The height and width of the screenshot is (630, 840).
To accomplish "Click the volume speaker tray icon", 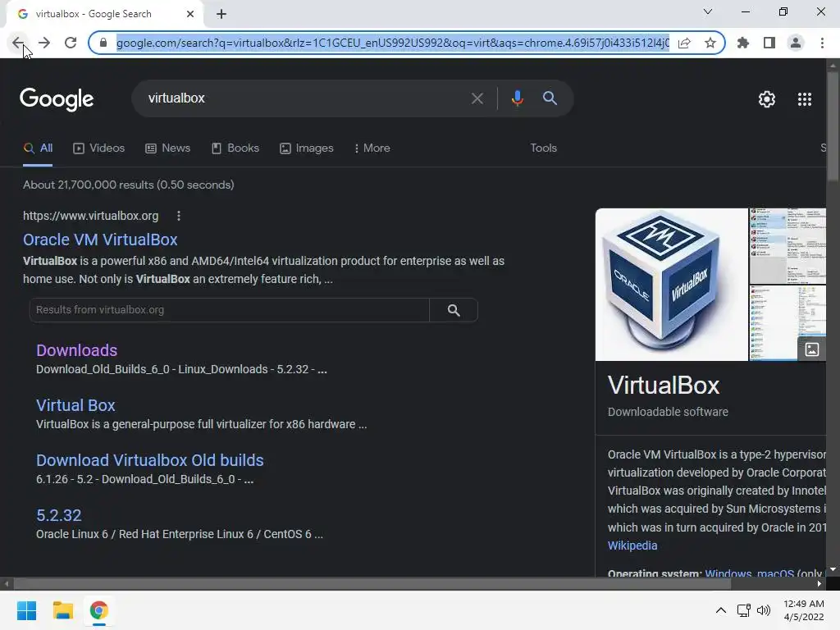I will coord(764,610).
